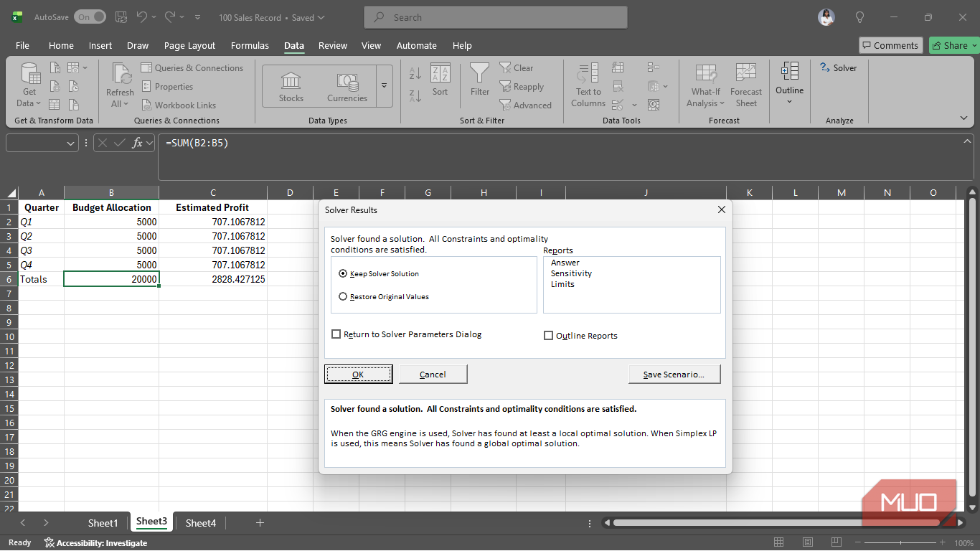Switch to Page Layout view in status bar
Image resolution: width=980 pixels, height=551 pixels.
pyautogui.click(x=808, y=542)
